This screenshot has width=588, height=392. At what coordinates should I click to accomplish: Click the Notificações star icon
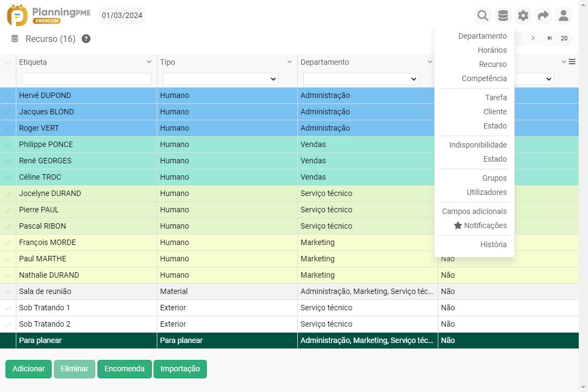point(458,225)
